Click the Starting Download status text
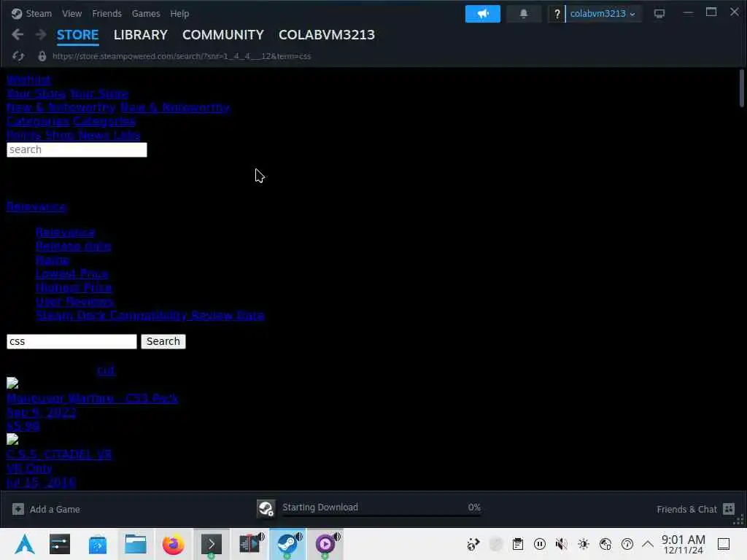This screenshot has height=560, width=747. 320,507
